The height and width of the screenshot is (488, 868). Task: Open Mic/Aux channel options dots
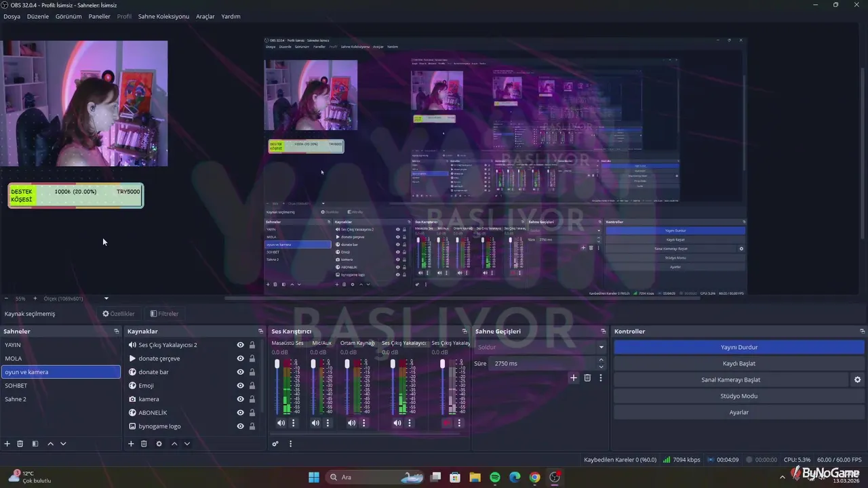point(328,423)
